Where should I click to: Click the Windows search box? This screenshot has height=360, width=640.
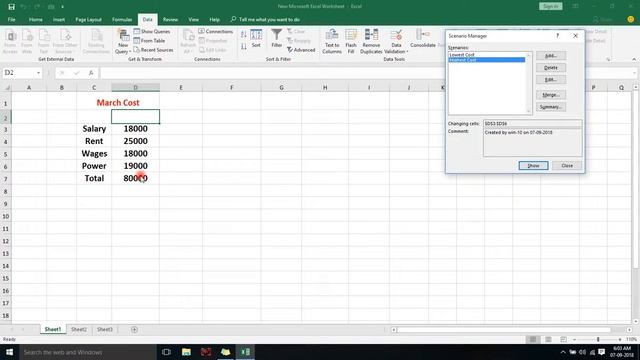pos(88,352)
